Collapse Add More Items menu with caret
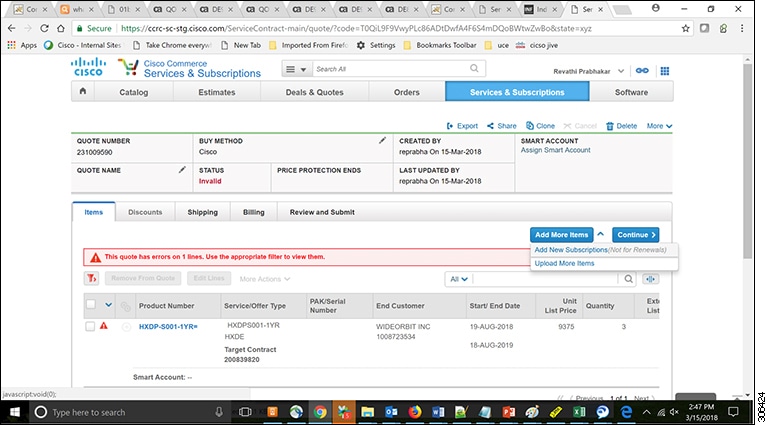Viewport: 768px width, 425px height. [x=601, y=235]
